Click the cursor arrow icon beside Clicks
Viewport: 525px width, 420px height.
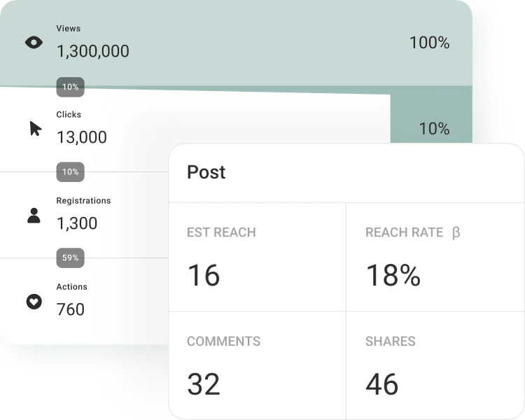(x=35, y=129)
